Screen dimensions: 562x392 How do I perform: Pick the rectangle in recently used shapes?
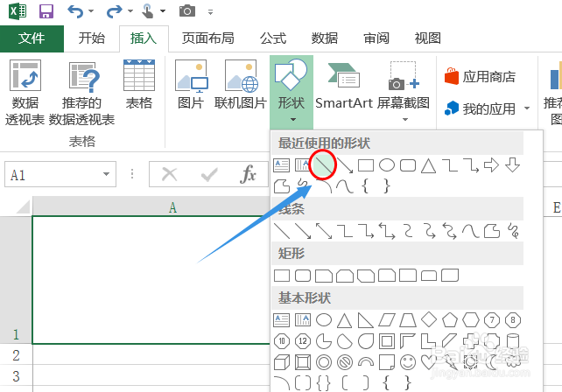(x=366, y=165)
